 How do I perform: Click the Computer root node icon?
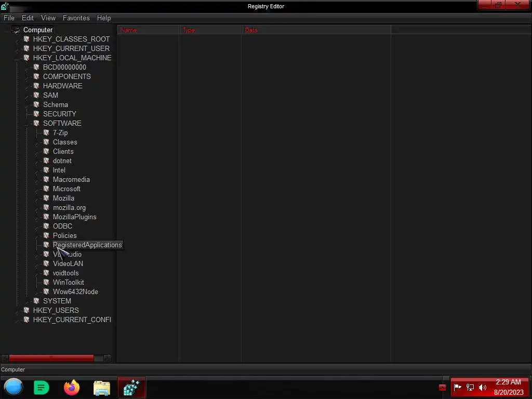(x=16, y=30)
